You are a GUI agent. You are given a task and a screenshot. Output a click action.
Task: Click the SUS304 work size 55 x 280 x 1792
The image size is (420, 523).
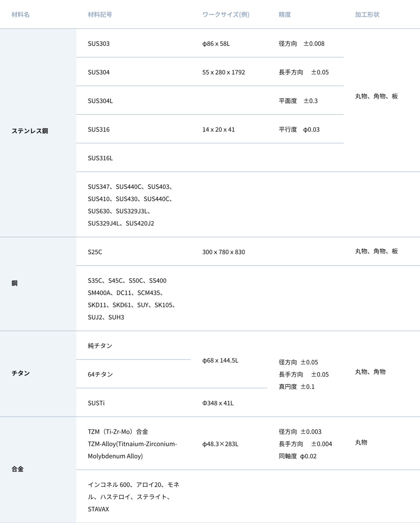pos(224,72)
